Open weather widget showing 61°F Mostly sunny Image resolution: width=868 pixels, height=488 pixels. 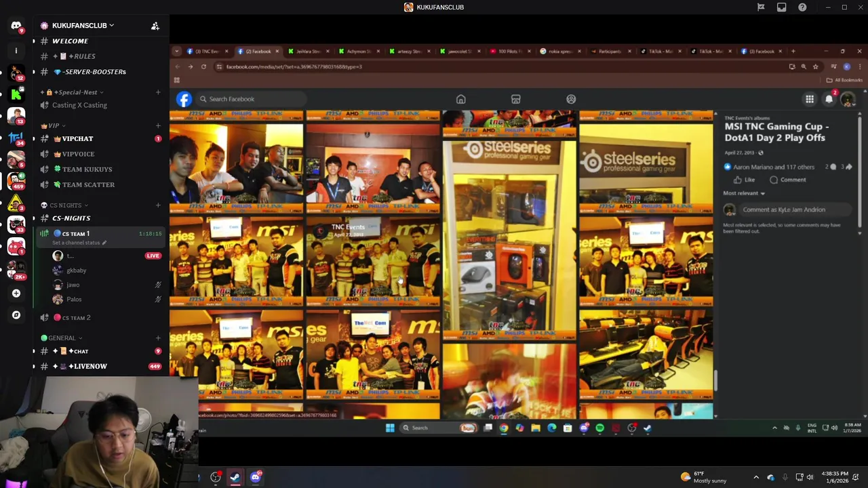click(703, 477)
